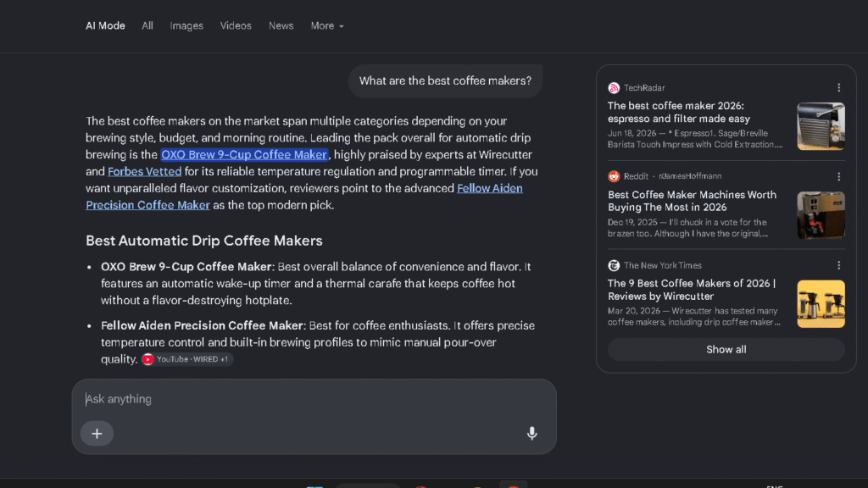Open New York Times card options menu

[x=838, y=265]
